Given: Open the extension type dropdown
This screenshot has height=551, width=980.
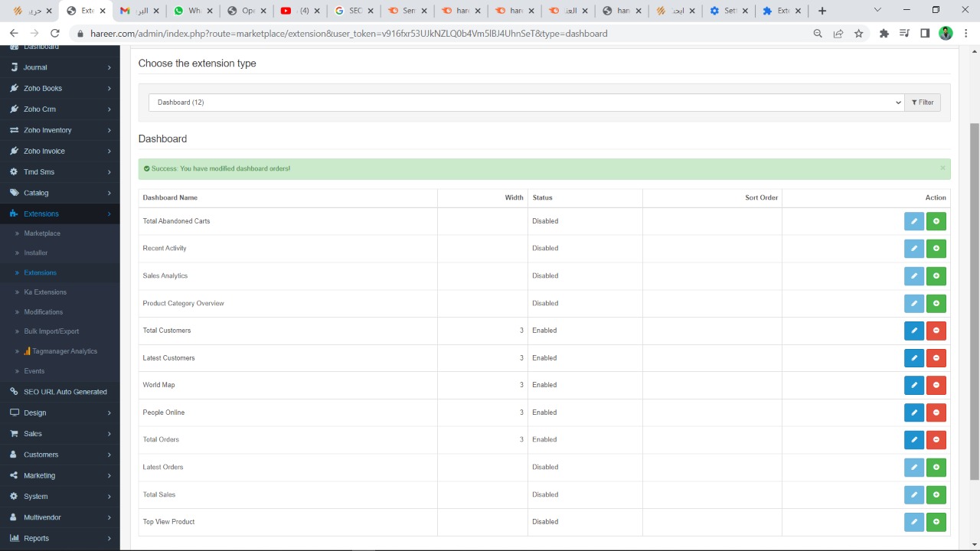Looking at the screenshot, I should click(526, 103).
